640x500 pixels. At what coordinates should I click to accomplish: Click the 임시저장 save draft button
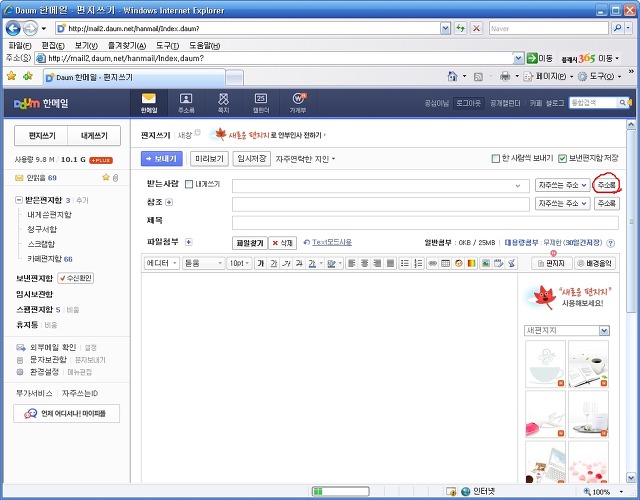251,158
